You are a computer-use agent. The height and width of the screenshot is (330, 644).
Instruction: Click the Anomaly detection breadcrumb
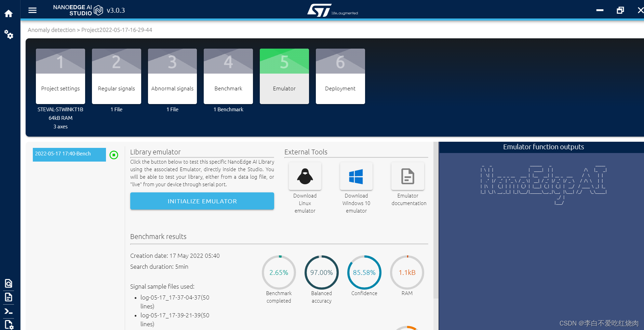pyautogui.click(x=51, y=30)
